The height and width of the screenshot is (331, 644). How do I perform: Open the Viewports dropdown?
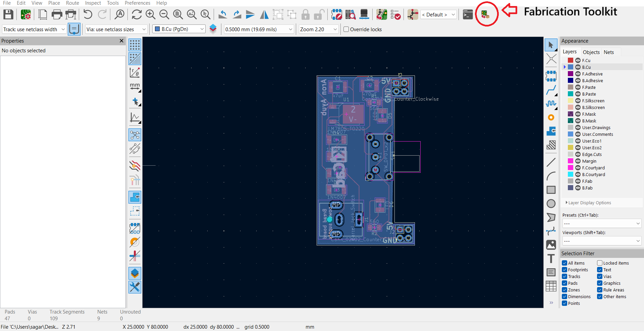(x=602, y=241)
